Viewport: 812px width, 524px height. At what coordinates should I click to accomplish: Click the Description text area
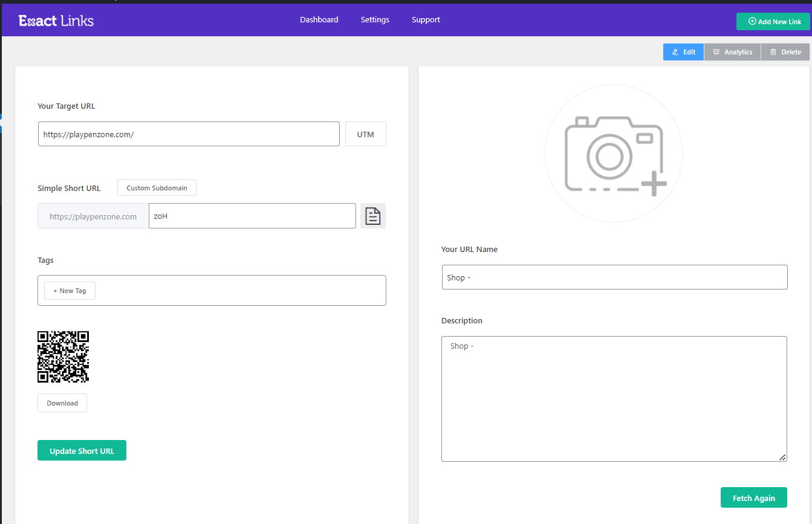(614, 399)
